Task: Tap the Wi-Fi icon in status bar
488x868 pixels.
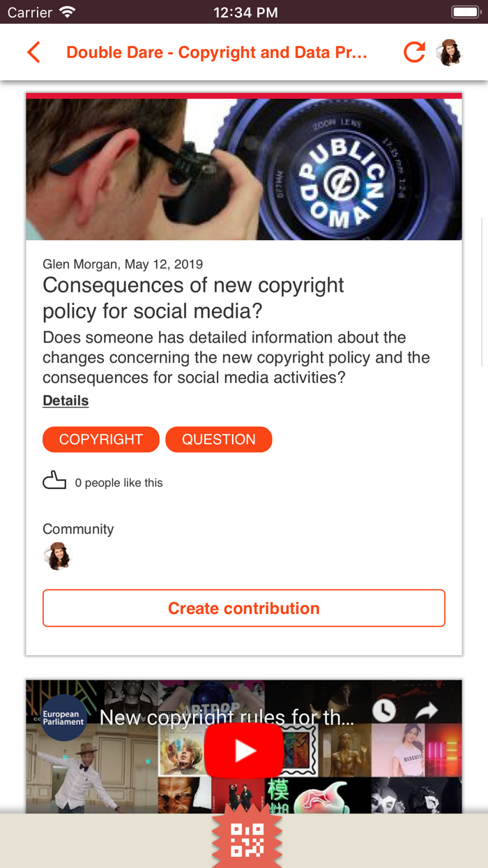Action: tap(67, 12)
